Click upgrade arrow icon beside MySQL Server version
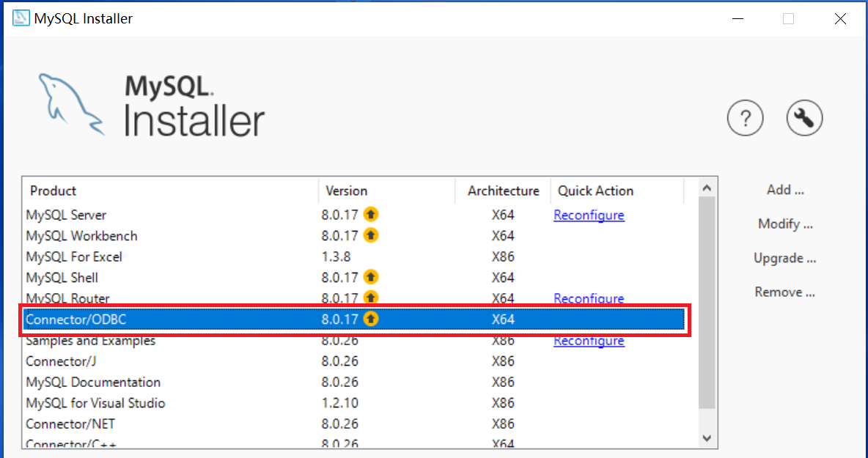The width and height of the screenshot is (868, 458). (371, 214)
